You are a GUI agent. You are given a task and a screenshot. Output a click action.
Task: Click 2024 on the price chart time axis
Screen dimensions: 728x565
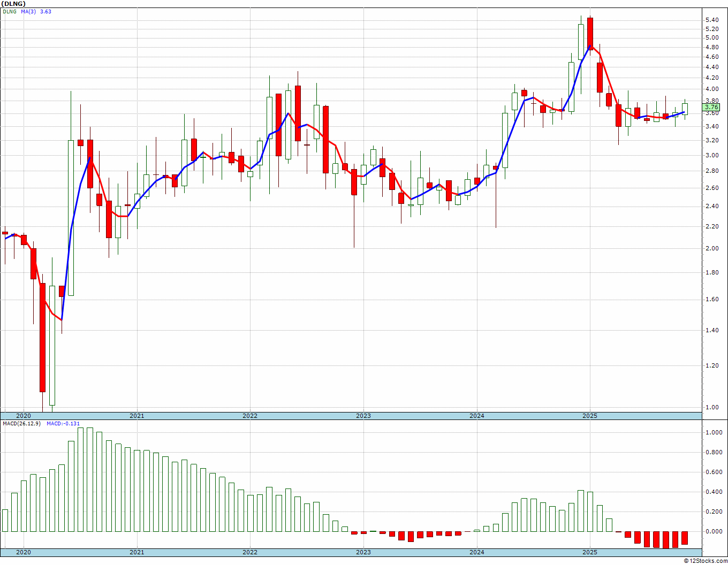[477, 416]
